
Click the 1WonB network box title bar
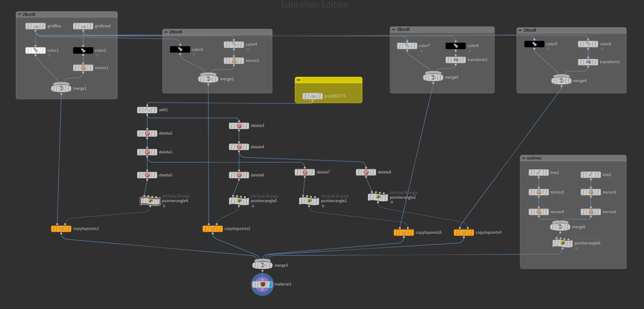click(573, 30)
